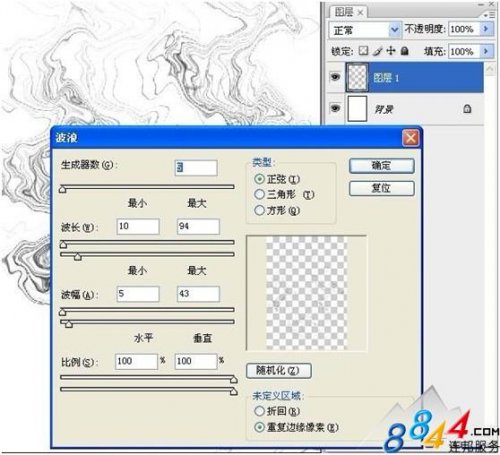Hide the 背景 layer using eye icon
Viewport: 500px width, 455px height.
pos(335,108)
